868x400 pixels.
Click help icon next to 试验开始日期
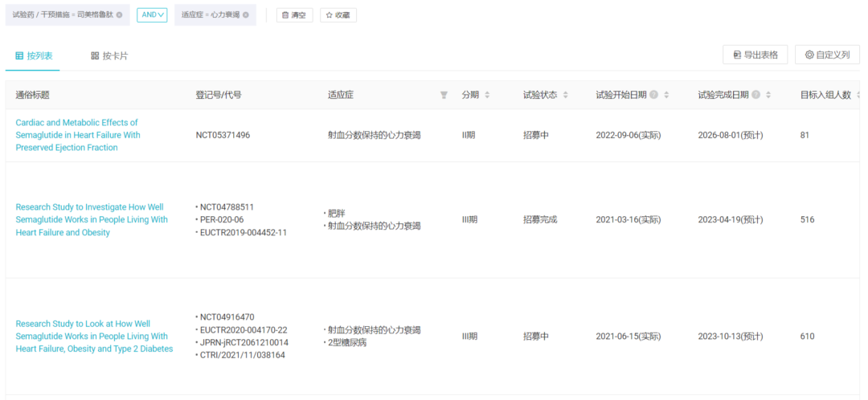click(653, 95)
